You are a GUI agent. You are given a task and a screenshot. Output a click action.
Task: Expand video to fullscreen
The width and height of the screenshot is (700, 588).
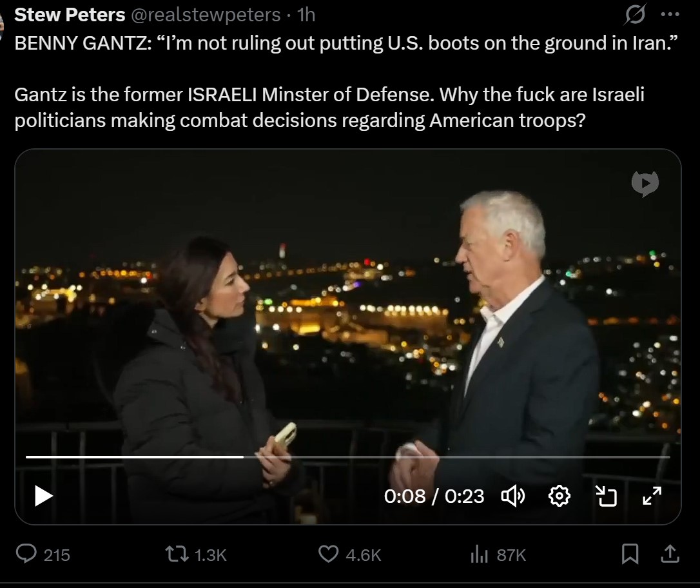tap(652, 496)
